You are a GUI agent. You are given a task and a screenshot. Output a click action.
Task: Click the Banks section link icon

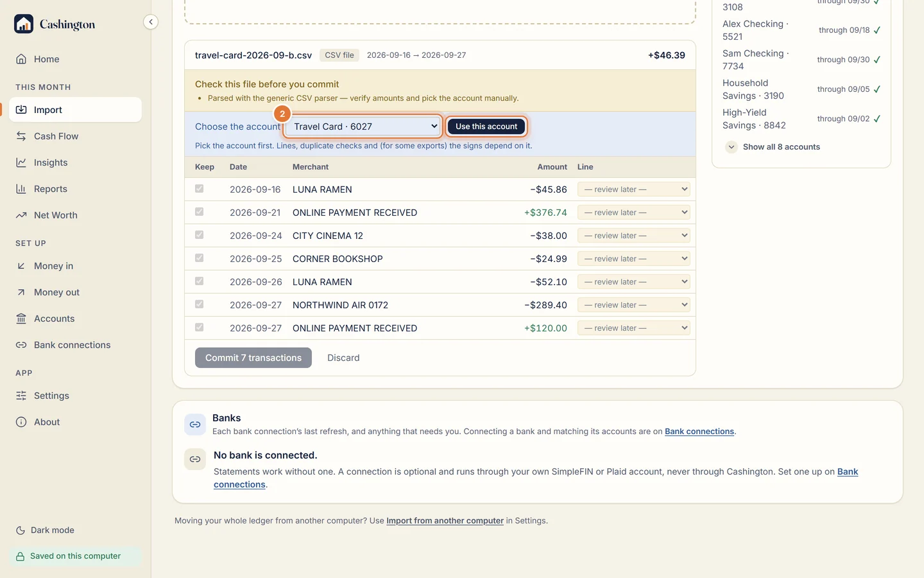click(195, 425)
